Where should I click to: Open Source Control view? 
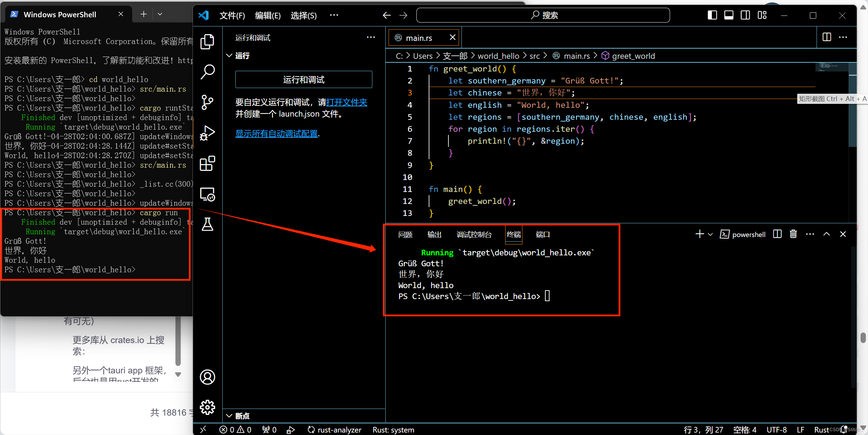tap(207, 102)
